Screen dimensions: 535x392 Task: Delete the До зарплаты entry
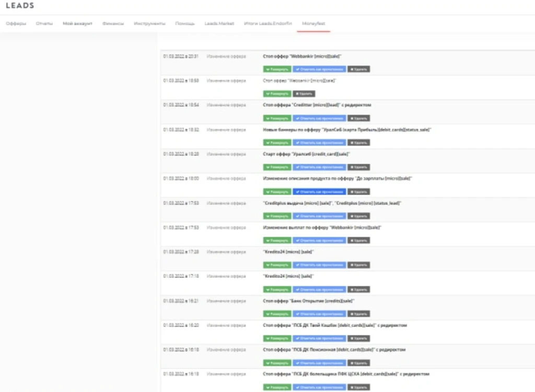click(x=358, y=192)
